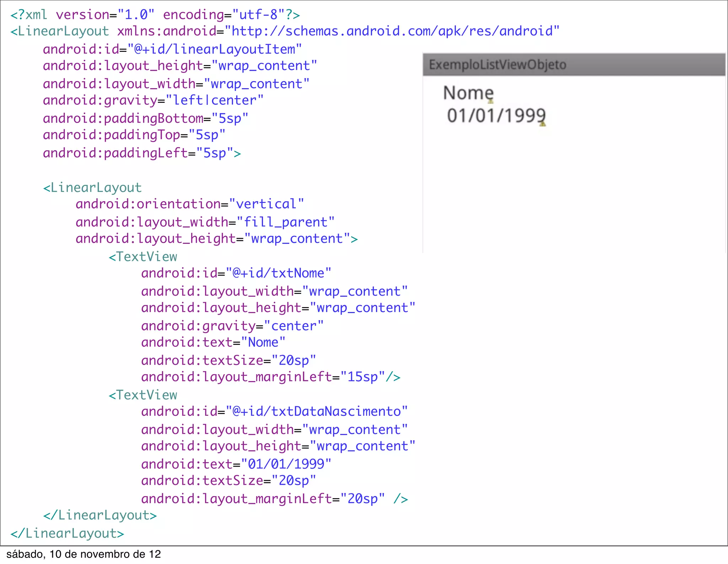Click the small warning marker beside Nome
The image size is (728, 564).
coord(491,101)
